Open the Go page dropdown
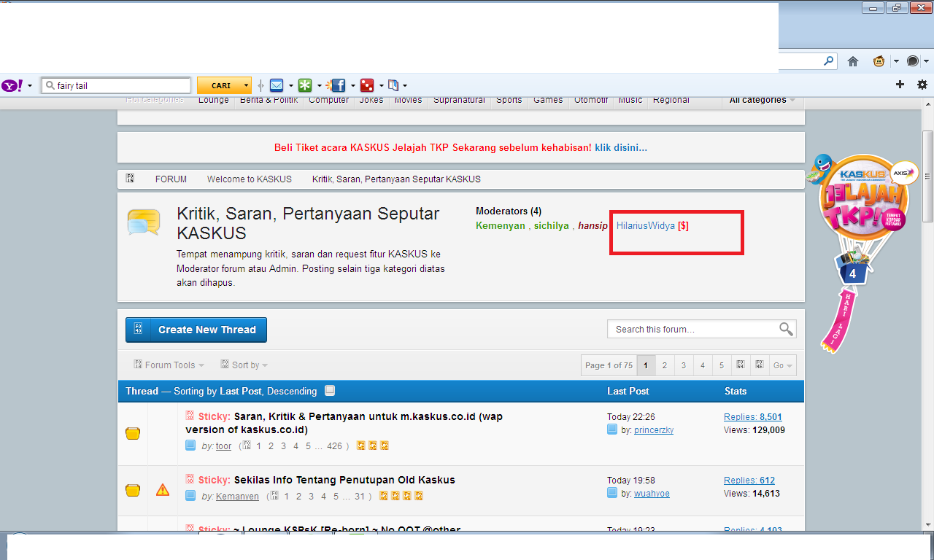Image resolution: width=934 pixels, height=560 pixels. [x=782, y=365]
